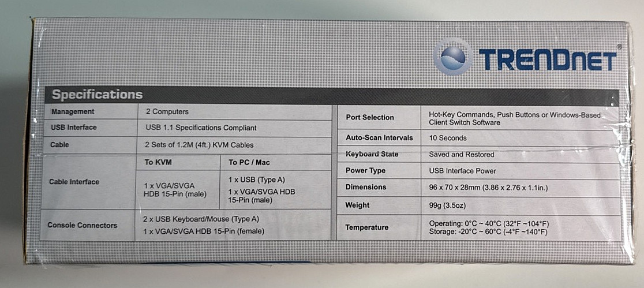
Task: Select "USB 1.1 Specifications Compliant" text
Action: (201, 128)
